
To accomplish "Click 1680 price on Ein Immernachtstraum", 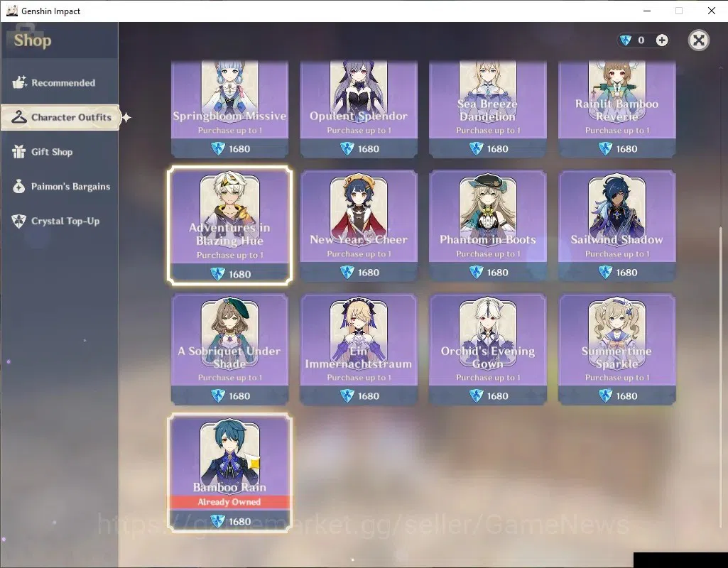I will pos(359,396).
